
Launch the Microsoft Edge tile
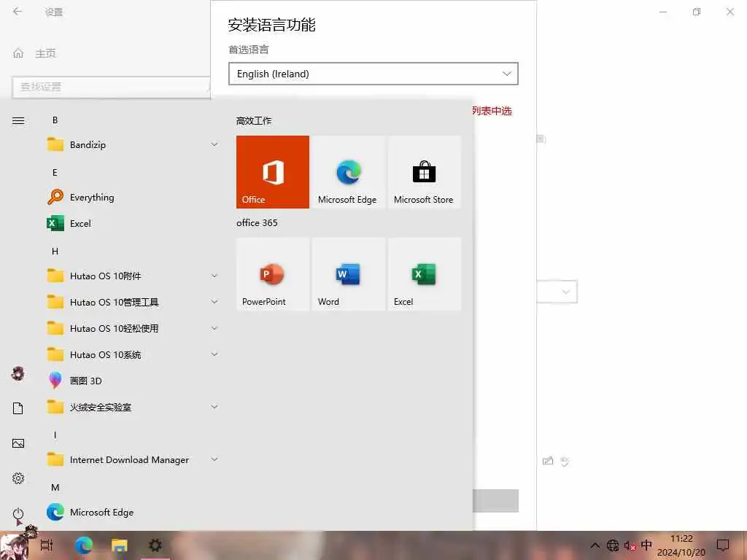pyautogui.click(x=348, y=172)
